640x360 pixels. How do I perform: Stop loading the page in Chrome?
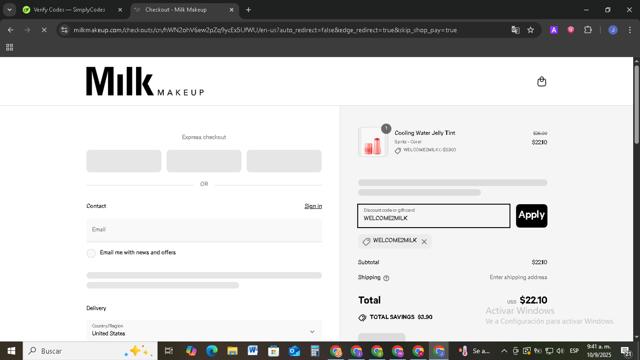[x=44, y=30]
